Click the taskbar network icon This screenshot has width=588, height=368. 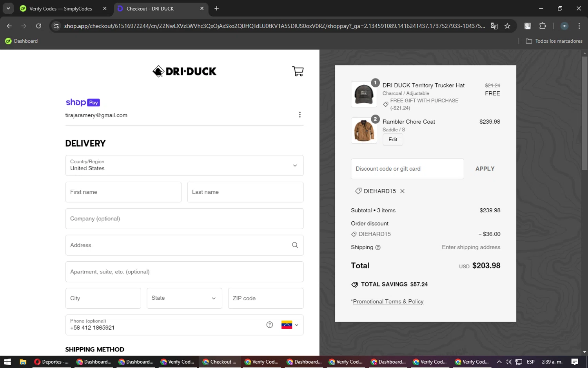519,362
